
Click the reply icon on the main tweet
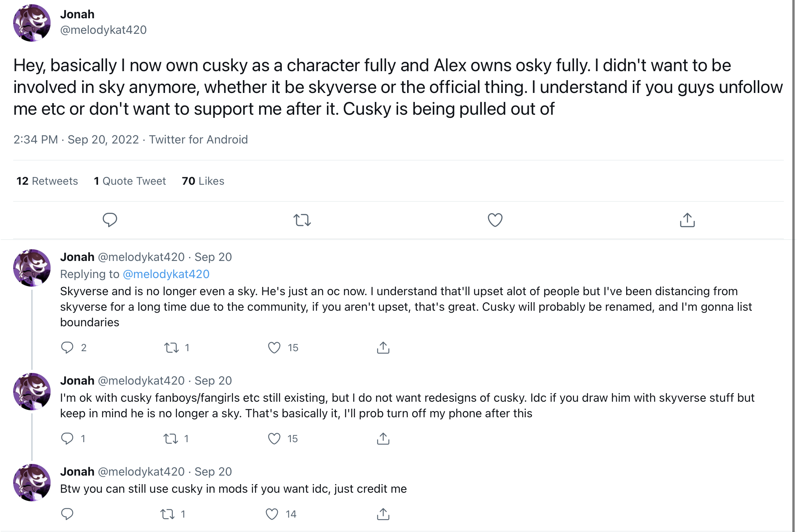(110, 220)
